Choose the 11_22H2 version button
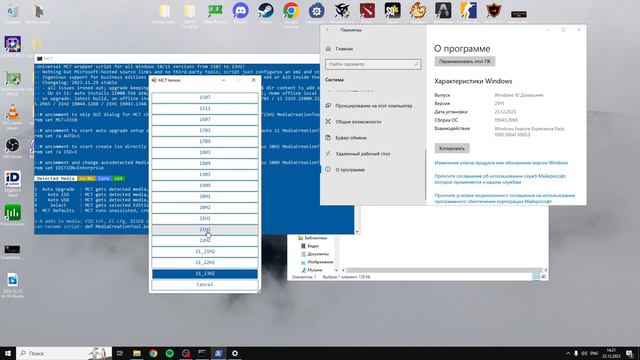 pos(205,263)
